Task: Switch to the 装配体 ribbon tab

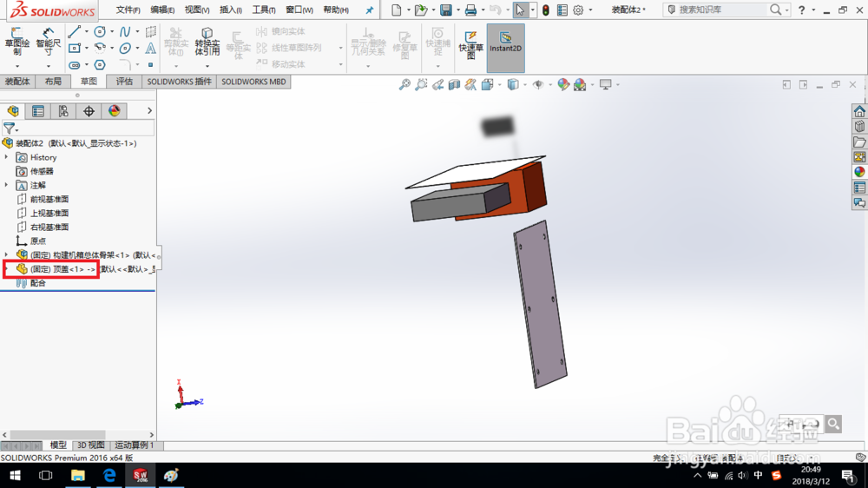Action: pos(17,82)
